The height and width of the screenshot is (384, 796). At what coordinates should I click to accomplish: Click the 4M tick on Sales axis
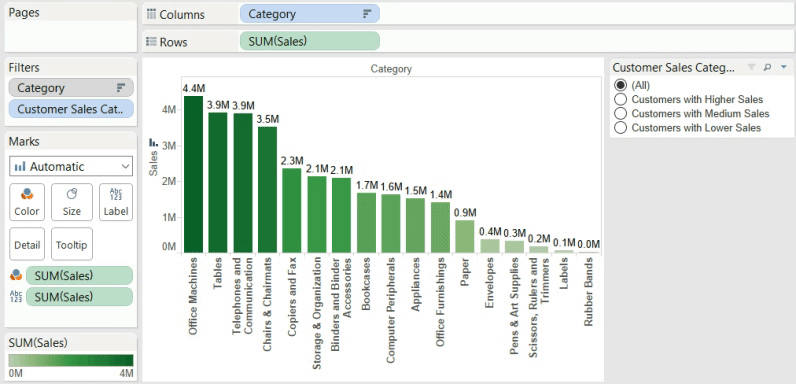coord(169,110)
